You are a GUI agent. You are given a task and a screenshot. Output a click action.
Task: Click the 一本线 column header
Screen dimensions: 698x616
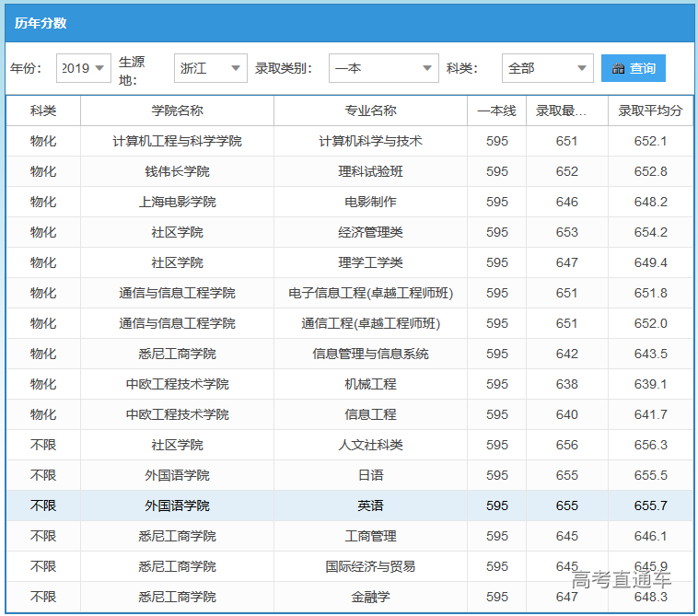(x=497, y=110)
